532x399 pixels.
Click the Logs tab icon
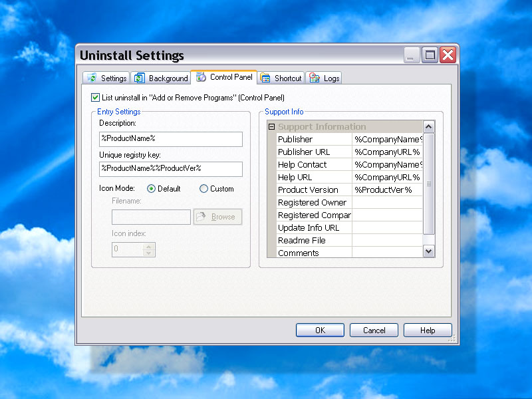click(314, 78)
